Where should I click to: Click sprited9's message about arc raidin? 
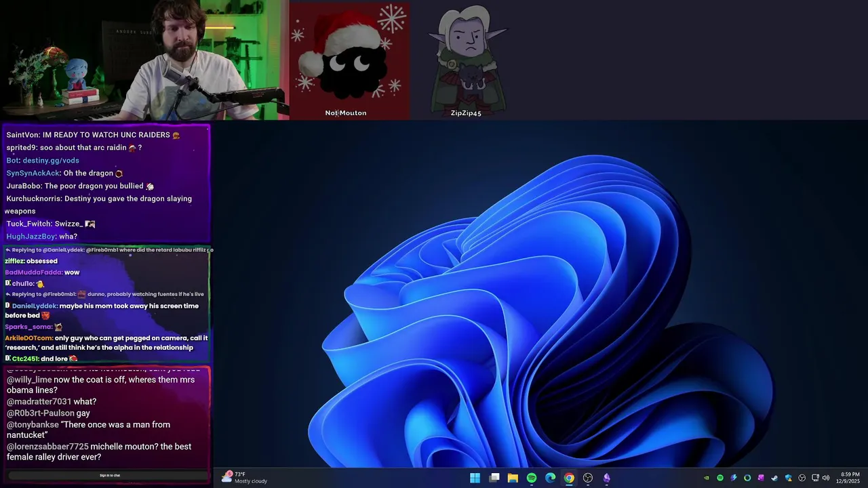74,148
